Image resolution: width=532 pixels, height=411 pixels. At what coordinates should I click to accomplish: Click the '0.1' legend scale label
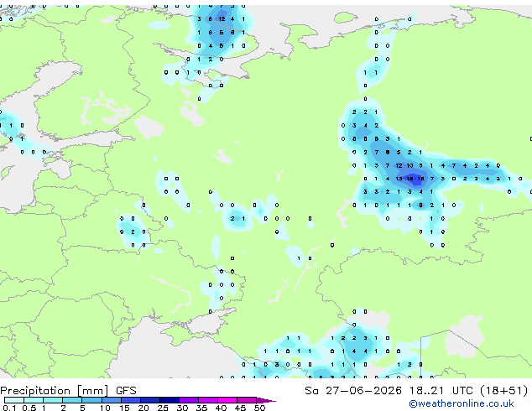tap(9, 408)
